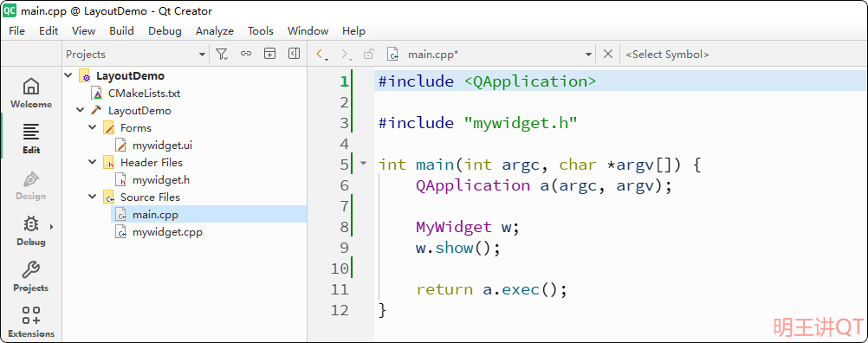The image size is (868, 343).
Task: Open the Debug mode submenu arrow
Action: (52, 226)
